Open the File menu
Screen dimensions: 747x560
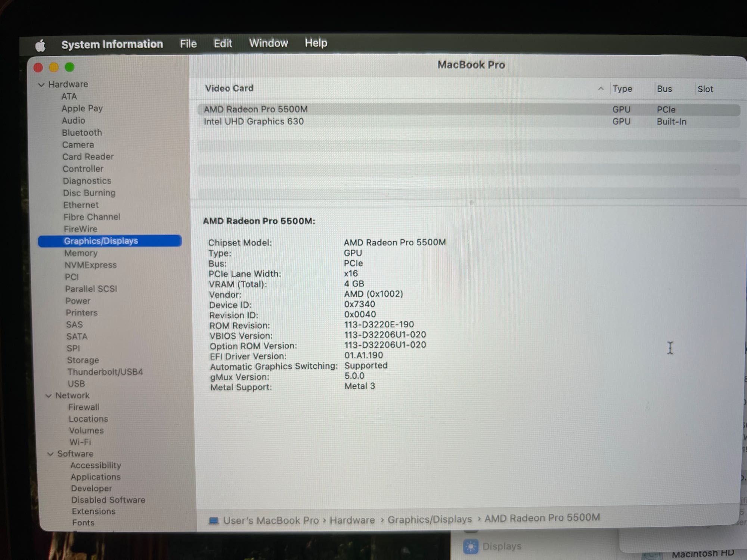tap(188, 44)
